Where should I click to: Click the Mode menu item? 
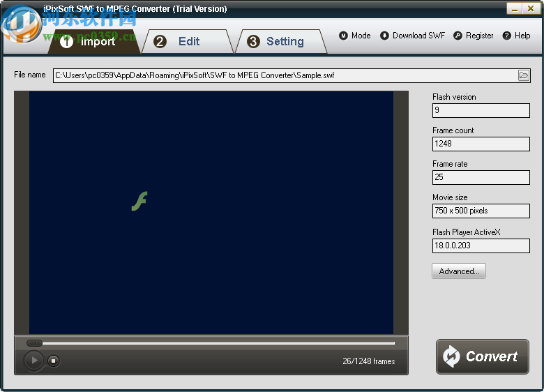(355, 36)
